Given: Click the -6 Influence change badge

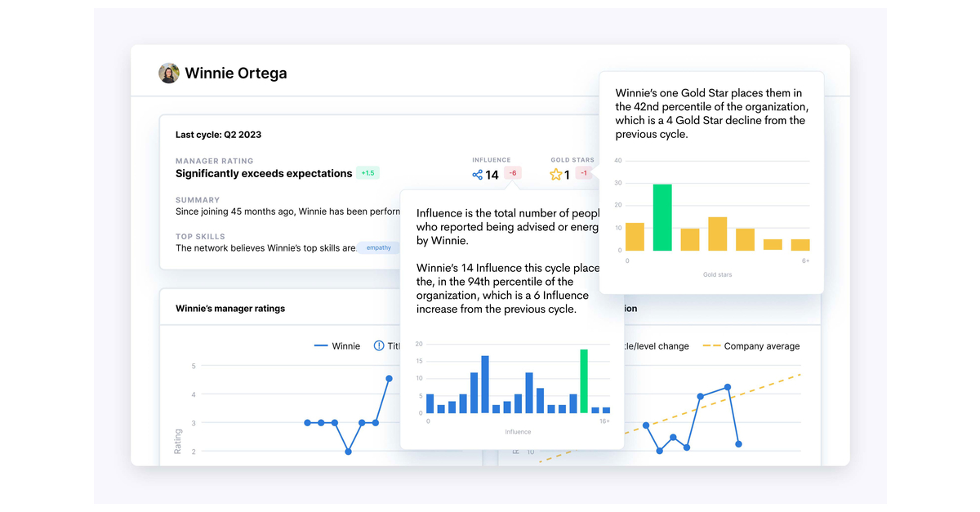Looking at the screenshot, I should [x=513, y=173].
